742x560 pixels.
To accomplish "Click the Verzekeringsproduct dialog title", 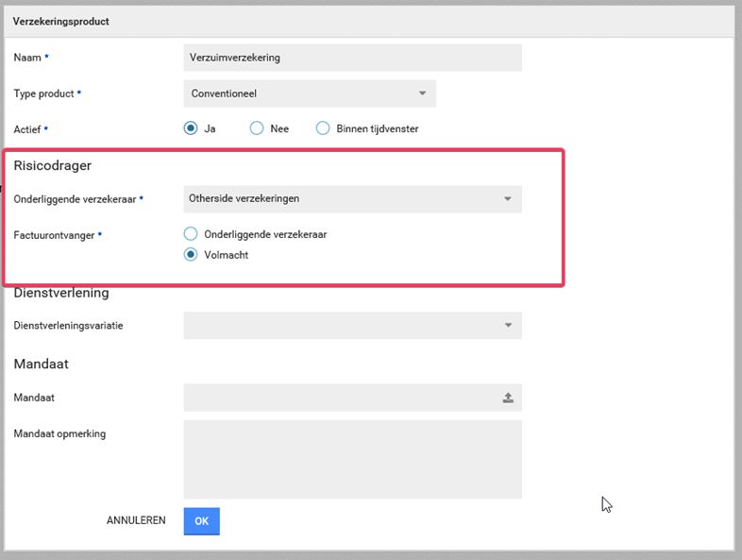I will pyautogui.click(x=60, y=21).
